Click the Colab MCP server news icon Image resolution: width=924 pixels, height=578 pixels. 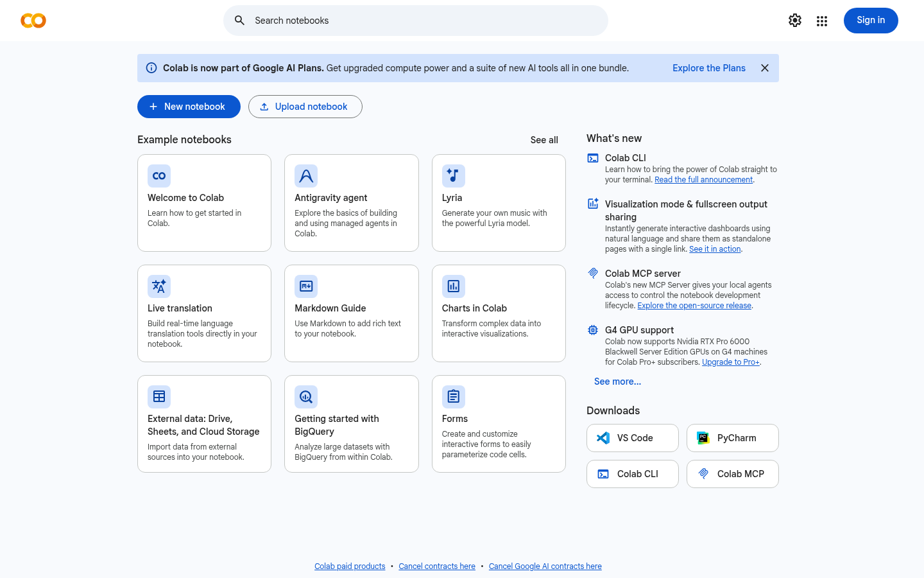[593, 273]
